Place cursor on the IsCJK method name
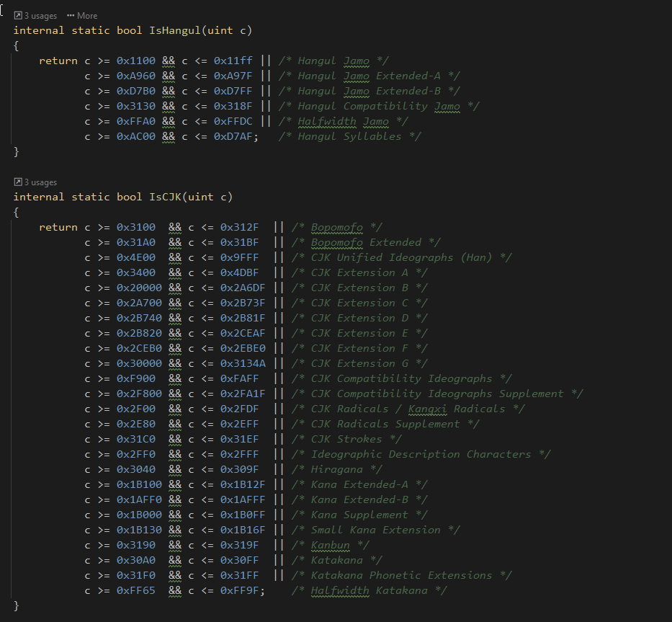The width and height of the screenshot is (672, 622). 165,197
